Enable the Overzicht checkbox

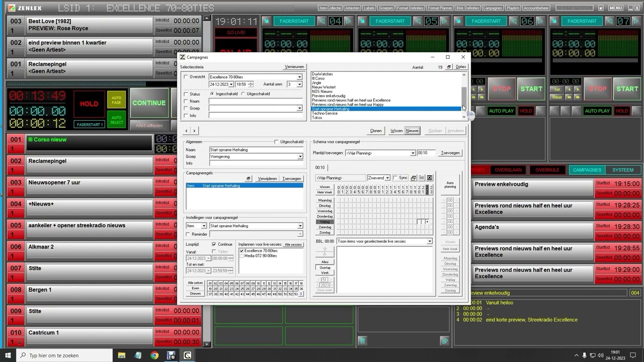tap(186, 77)
